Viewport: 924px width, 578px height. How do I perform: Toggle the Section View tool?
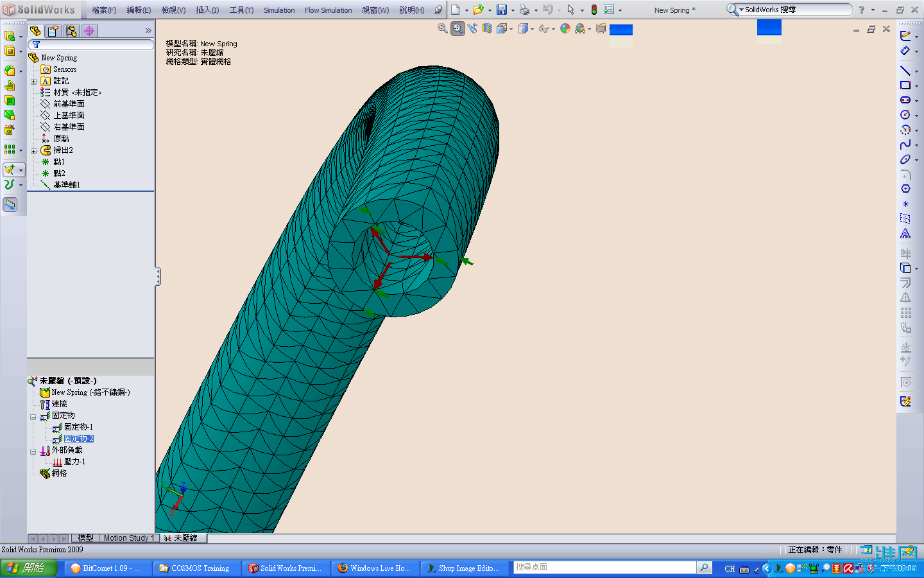pyautogui.click(x=488, y=28)
